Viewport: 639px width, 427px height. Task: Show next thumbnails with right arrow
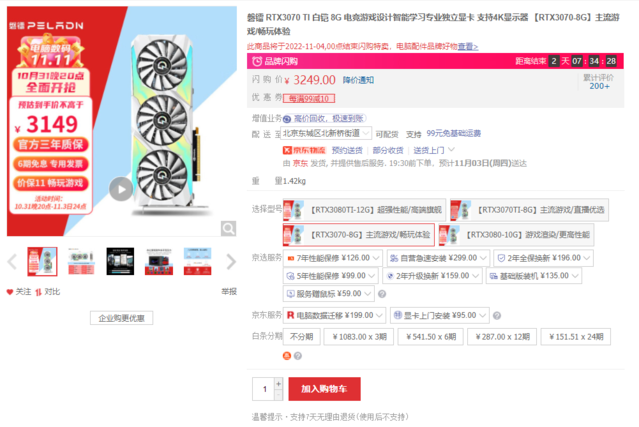coord(231,262)
